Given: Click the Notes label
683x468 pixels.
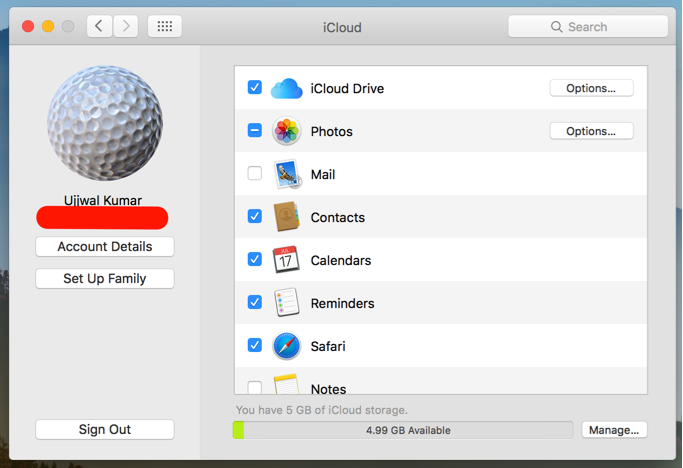Looking at the screenshot, I should 328,389.
